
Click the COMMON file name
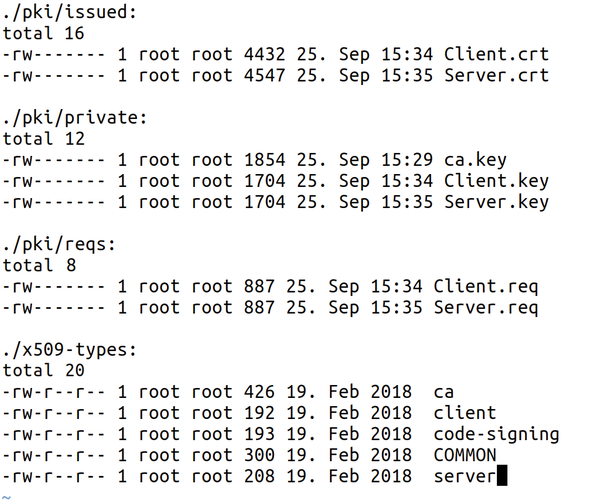coord(465,455)
